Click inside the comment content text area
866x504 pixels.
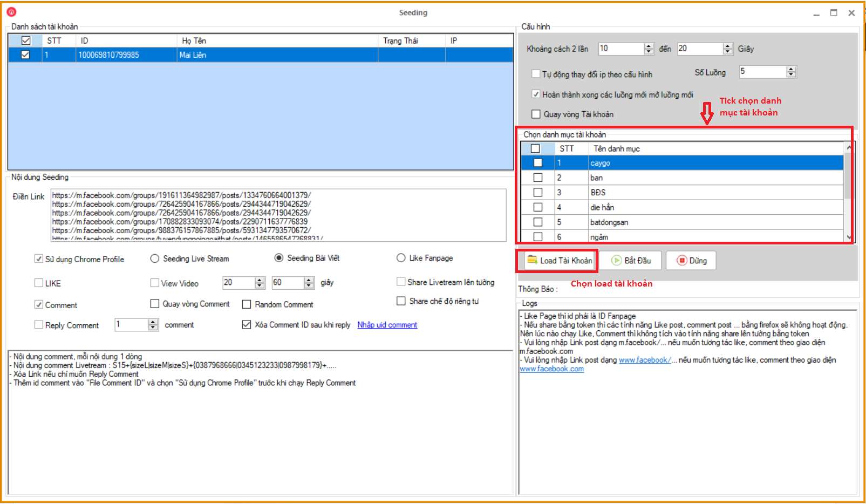pyautogui.click(x=260, y=422)
